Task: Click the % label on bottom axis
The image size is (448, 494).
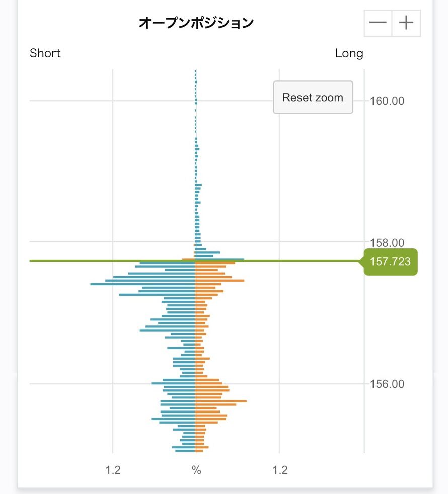Action: click(x=196, y=470)
